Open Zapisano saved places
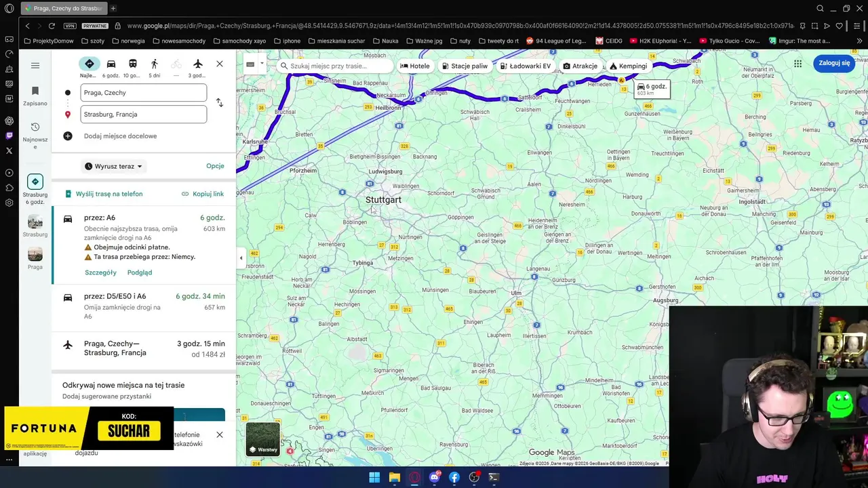This screenshot has height=488, width=868. [35, 96]
